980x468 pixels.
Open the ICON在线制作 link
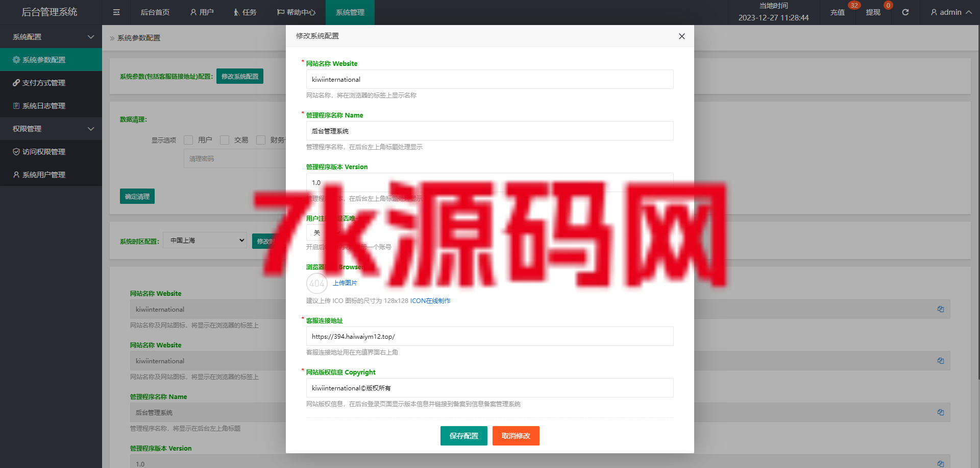430,301
